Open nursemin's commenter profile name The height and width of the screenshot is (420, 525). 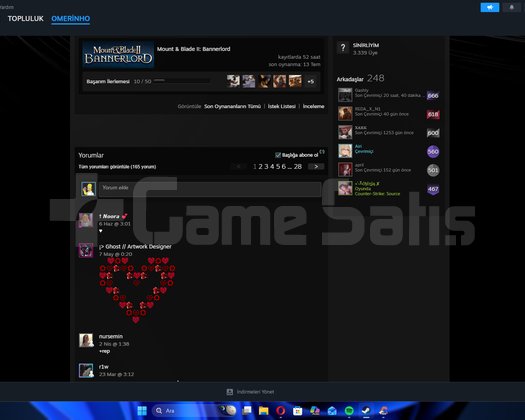pyautogui.click(x=111, y=336)
